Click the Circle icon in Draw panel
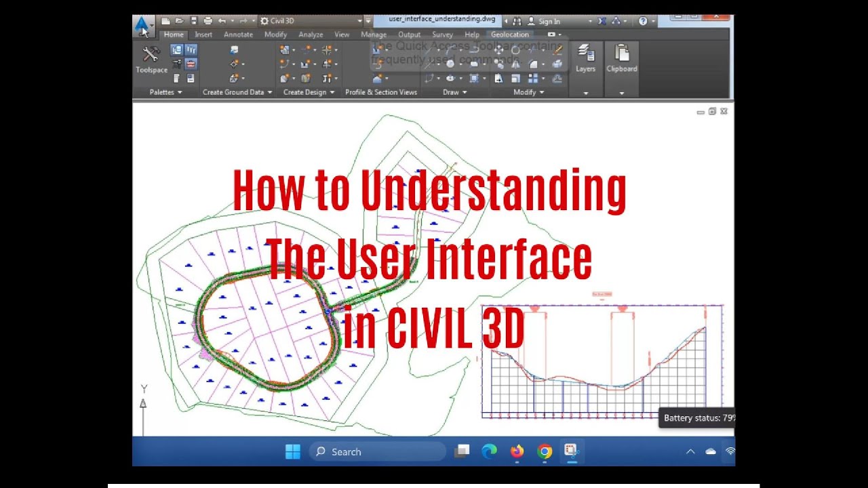 click(450, 64)
